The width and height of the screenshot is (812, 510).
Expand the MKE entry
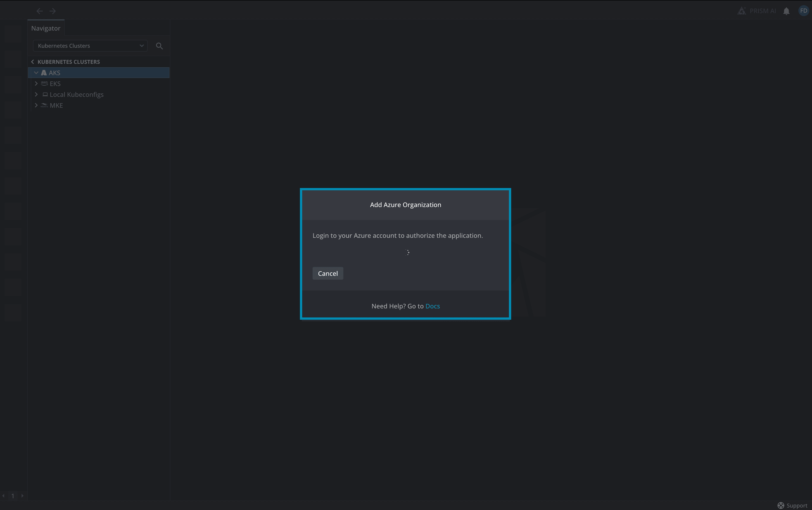point(36,105)
